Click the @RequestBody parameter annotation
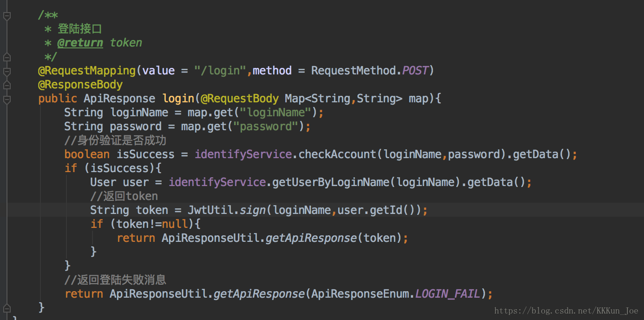The image size is (644, 320). [x=239, y=99]
